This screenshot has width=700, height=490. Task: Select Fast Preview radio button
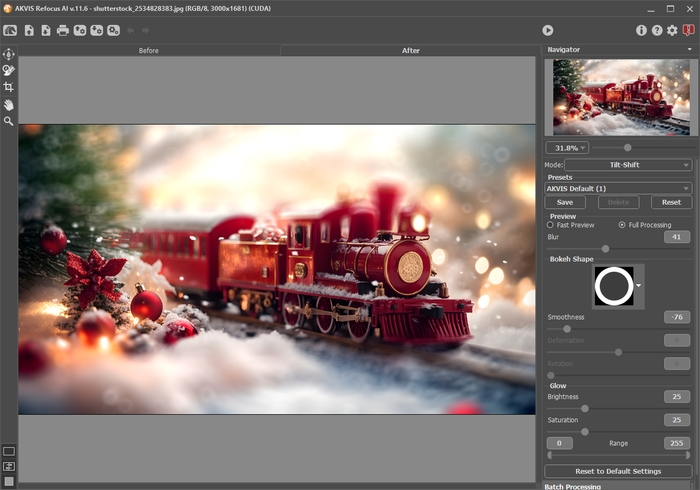click(550, 225)
